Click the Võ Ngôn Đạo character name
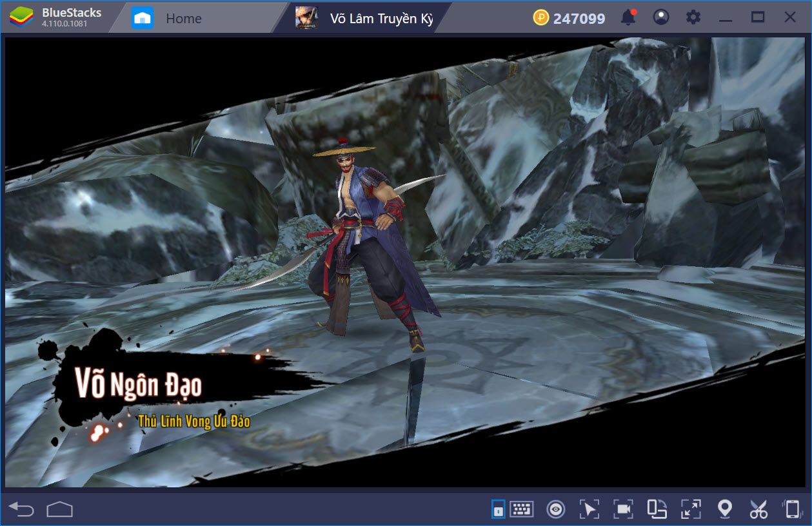 point(138,384)
